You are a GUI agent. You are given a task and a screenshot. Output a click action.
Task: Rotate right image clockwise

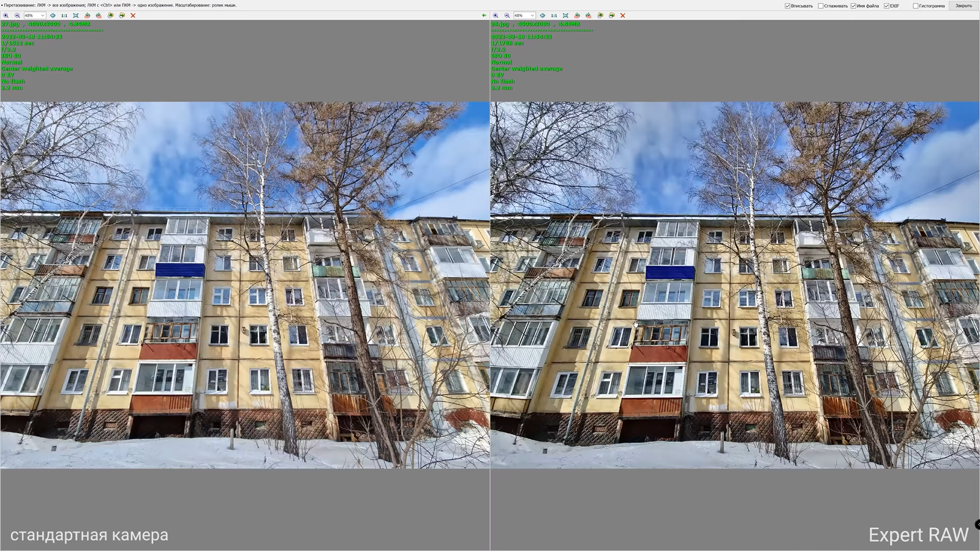click(x=589, y=15)
